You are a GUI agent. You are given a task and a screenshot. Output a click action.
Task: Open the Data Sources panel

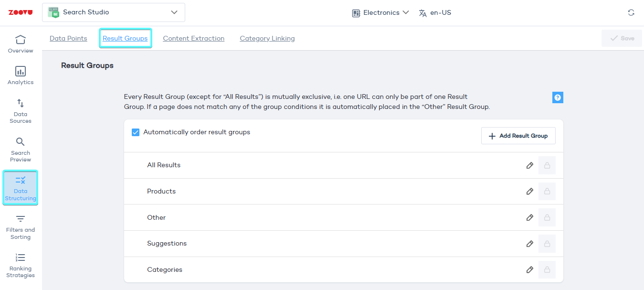[20, 111]
